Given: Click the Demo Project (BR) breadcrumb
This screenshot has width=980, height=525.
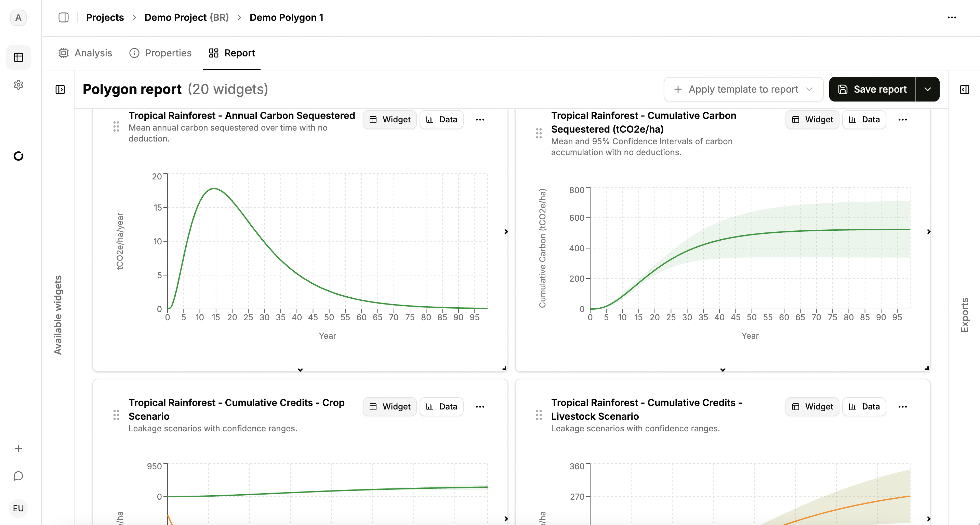Looking at the screenshot, I should [186, 17].
